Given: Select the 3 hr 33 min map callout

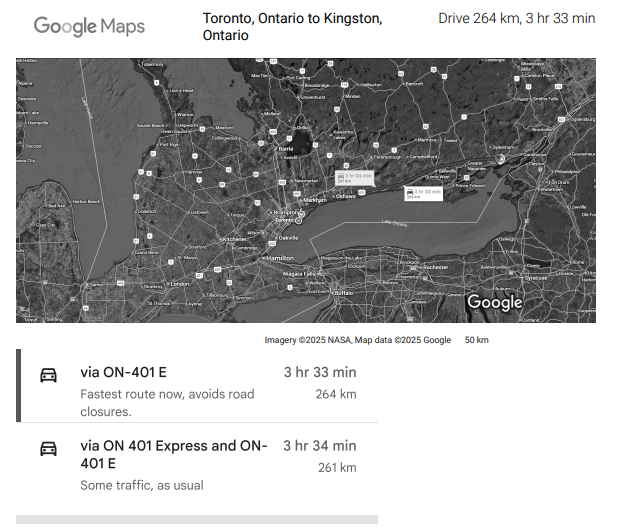Looking at the screenshot, I should tap(423, 193).
